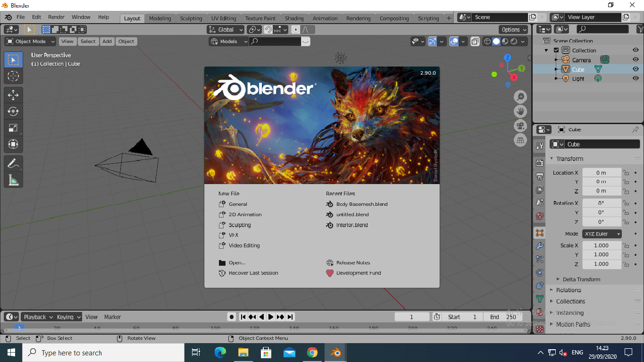Open the XYZ Euler rotation mode dropdown
The height and width of the screenshot is (362, 644).
[602, 234]
